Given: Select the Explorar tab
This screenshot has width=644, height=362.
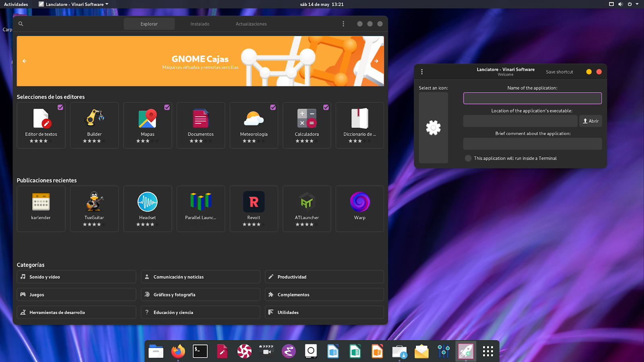Looking at the screenshot, I should tap(149, 24).
